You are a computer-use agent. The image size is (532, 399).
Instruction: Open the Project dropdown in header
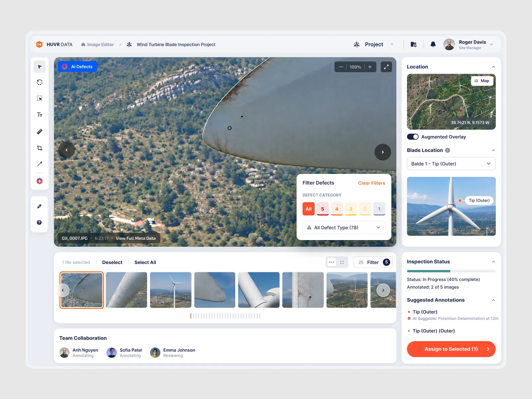374,44
